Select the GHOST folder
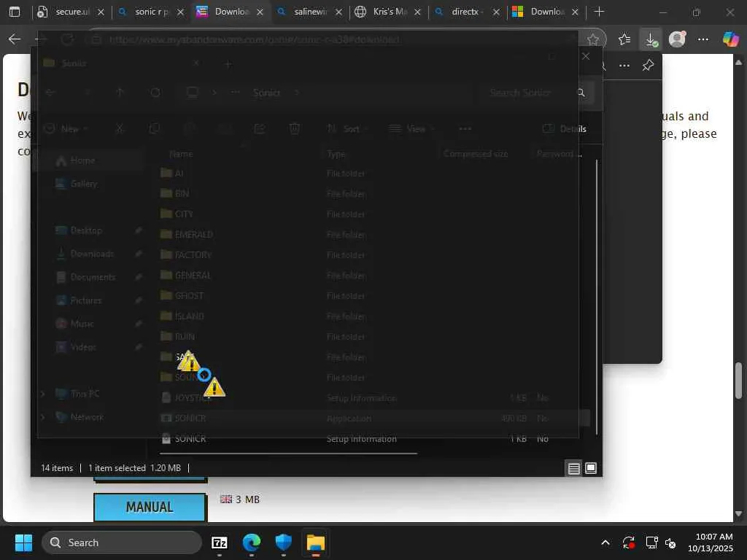The height and width of the screenshot is (560, 747). click(x=189, y=296)
